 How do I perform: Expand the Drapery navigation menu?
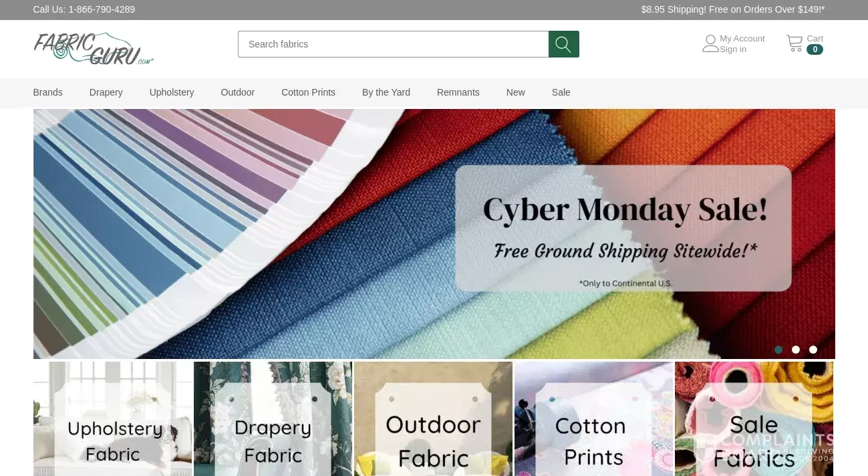106,92
